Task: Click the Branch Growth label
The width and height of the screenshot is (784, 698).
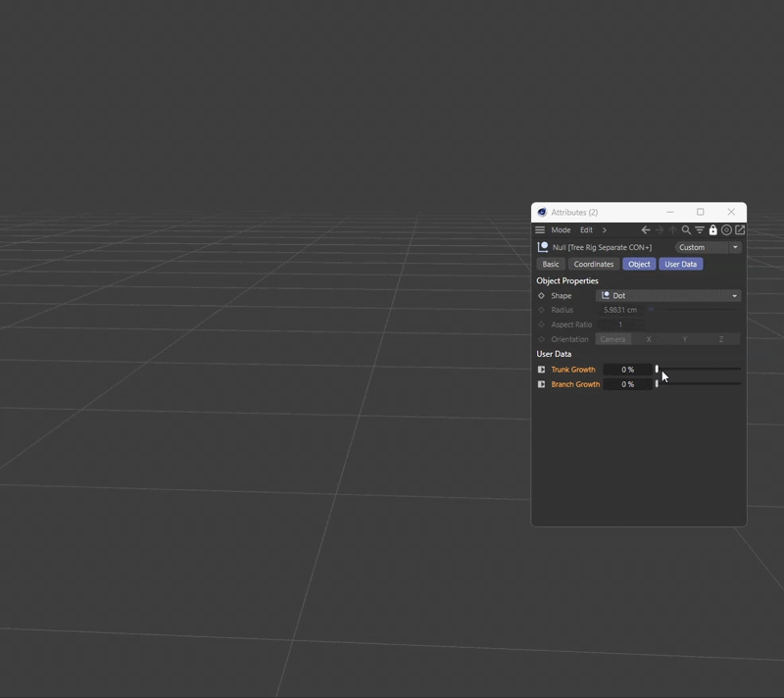Action: click(x=575, y=384)
